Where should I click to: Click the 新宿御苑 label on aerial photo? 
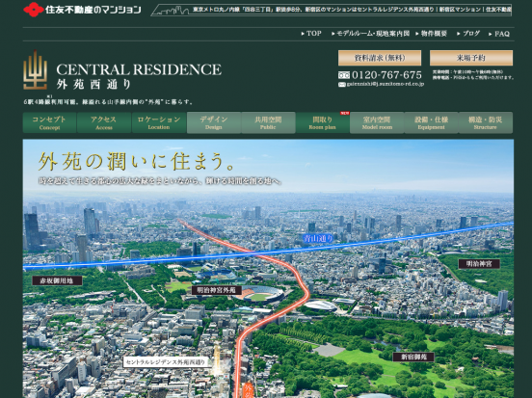pyautogui.click(x=413, y=357)
